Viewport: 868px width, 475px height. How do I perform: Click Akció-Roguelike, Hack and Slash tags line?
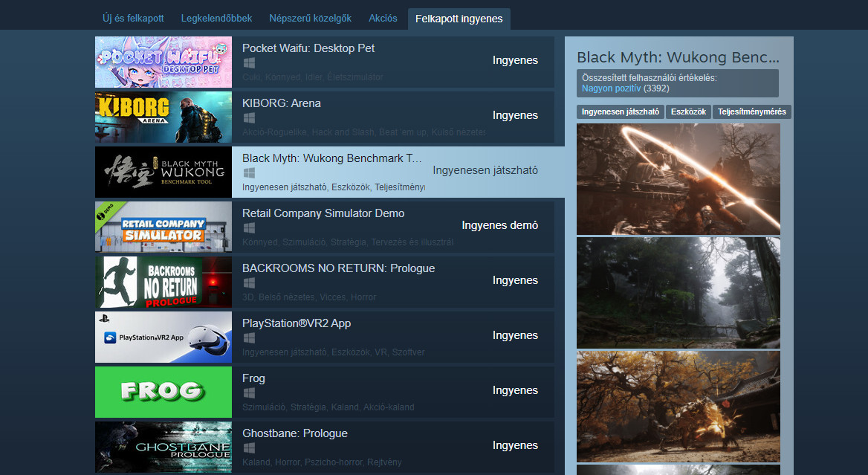[x=363, y=132]
